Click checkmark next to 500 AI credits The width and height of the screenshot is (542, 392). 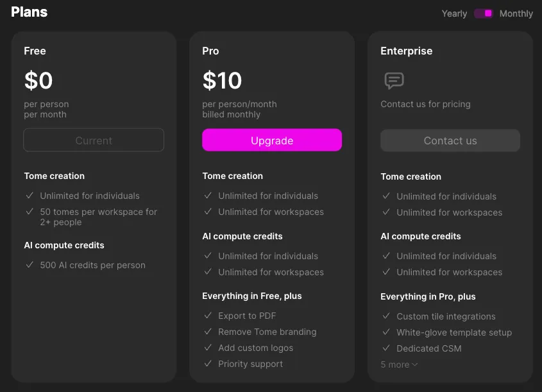point(30,265)
